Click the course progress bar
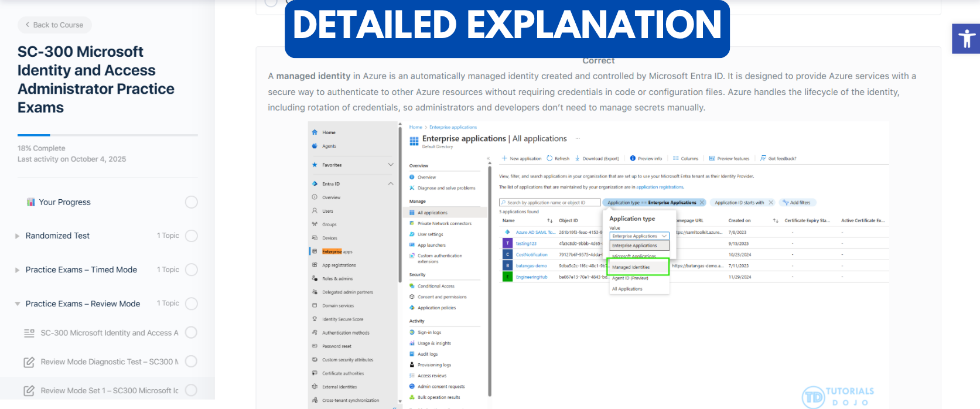This screenshot has width=980, height=409. click(107, 135)
